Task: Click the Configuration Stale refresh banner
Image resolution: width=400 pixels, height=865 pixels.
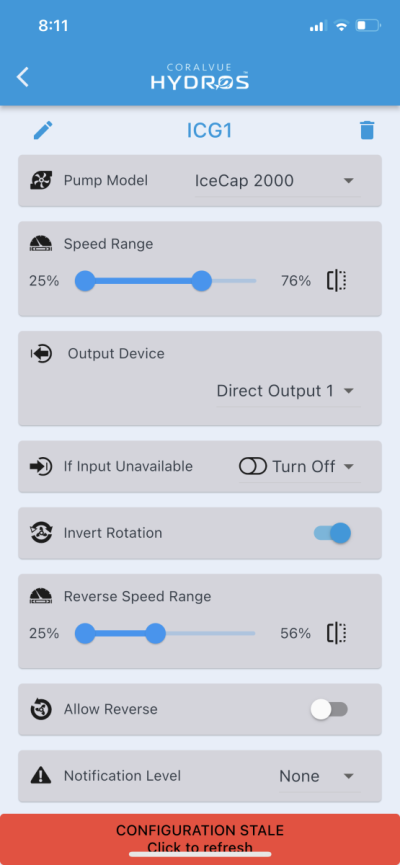Action: tap(200, 839)
